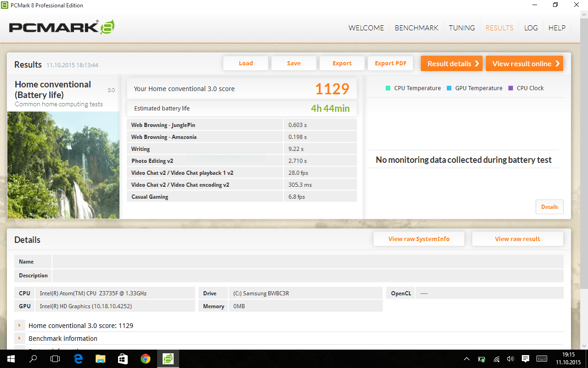Go to the HELP tab
588x368 pixels.
(557, 28)
